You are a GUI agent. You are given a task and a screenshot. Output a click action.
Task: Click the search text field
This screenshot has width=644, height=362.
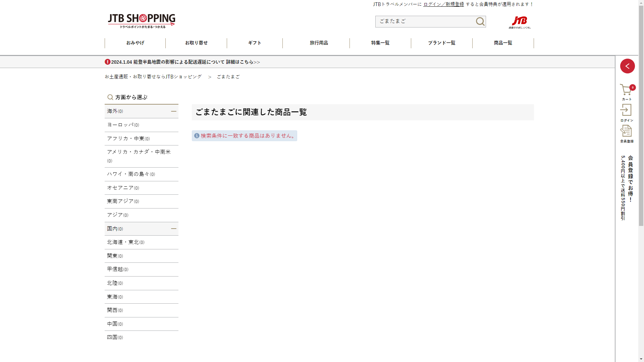[424, 21]
